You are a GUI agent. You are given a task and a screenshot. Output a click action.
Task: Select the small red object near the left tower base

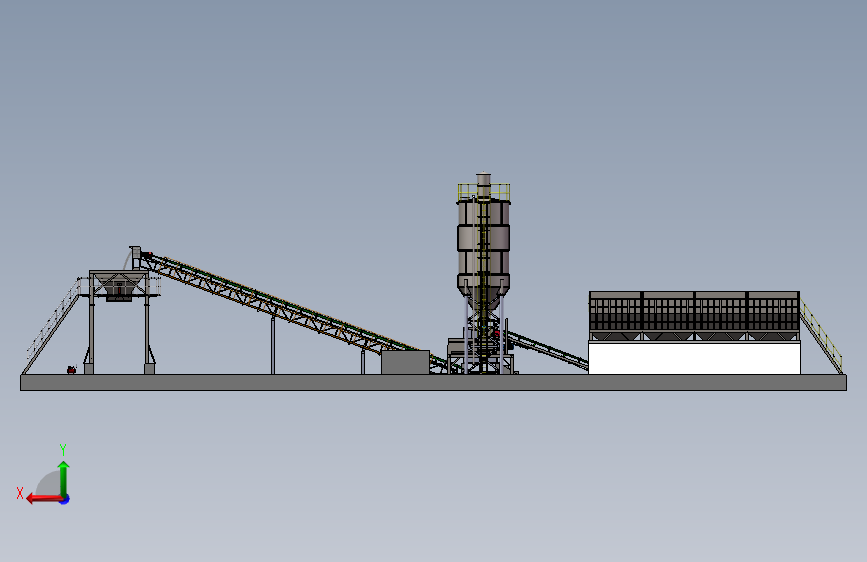[x=71, y=370]
